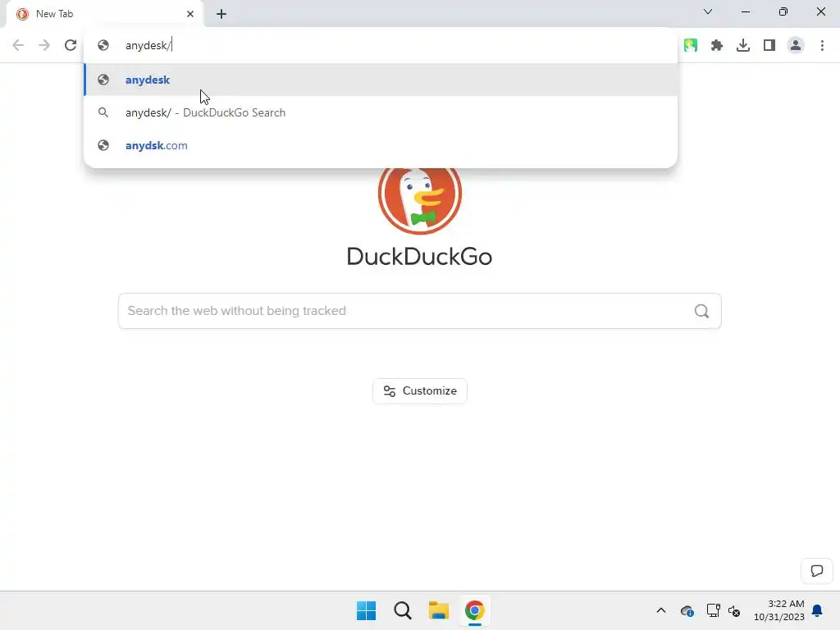Open the Downloads icon
This screenshot has height=630, width=840.
click(743, 45)
